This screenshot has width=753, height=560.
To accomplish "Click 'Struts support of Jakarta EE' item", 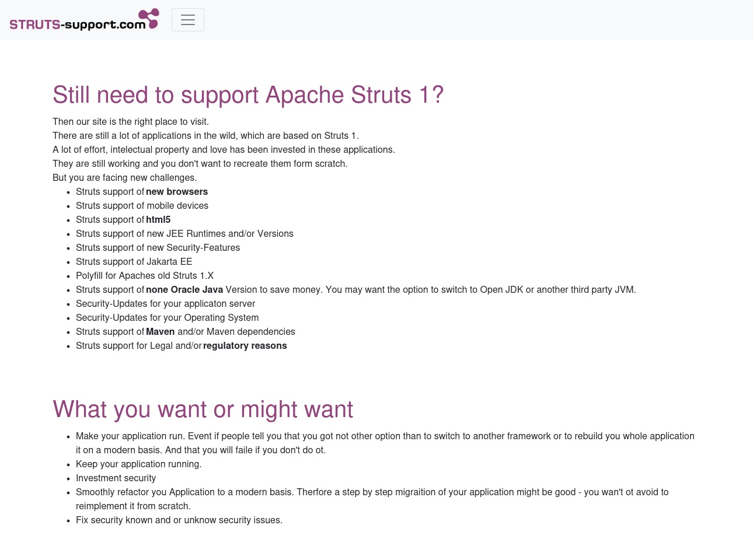I will (x=134, y=261).
